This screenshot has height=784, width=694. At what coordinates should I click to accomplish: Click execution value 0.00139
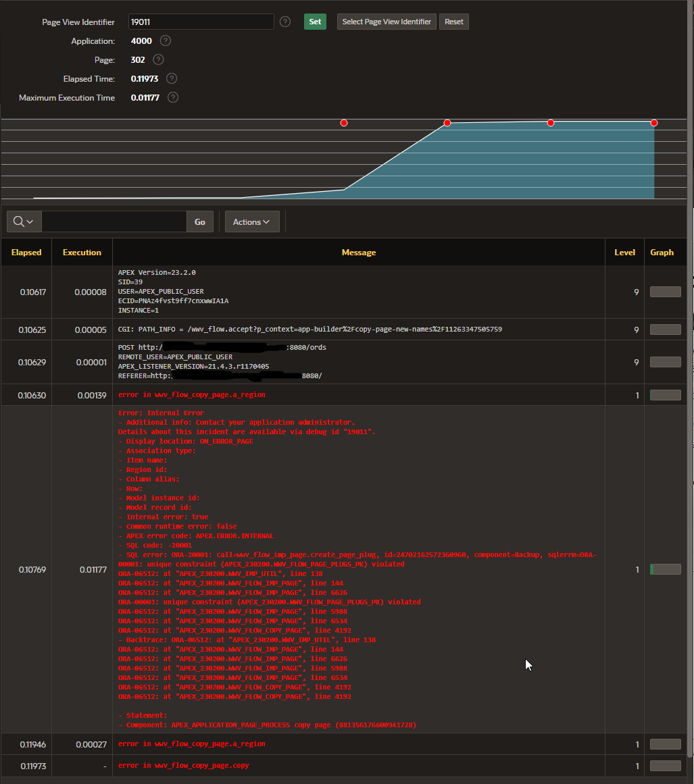(x=92, y=395)
